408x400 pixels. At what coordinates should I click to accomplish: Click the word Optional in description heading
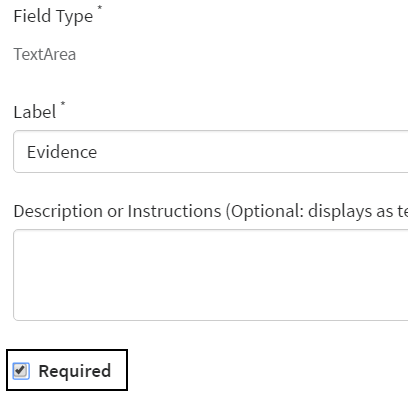tap(265, 211)
